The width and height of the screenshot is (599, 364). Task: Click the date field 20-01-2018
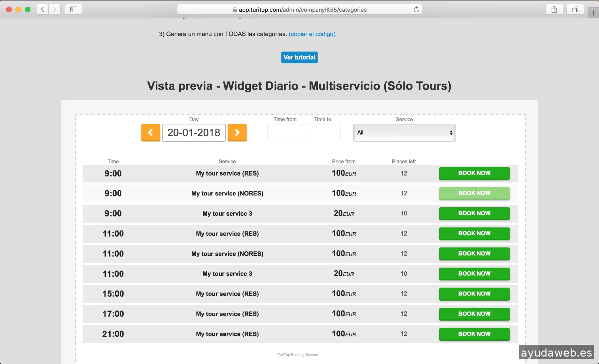[x=194, y=133]
